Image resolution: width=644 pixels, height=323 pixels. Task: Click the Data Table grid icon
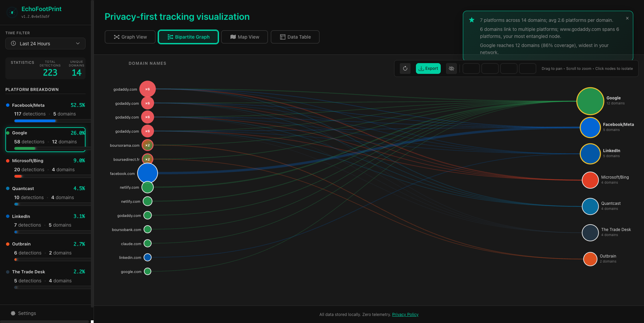[283, 37]
